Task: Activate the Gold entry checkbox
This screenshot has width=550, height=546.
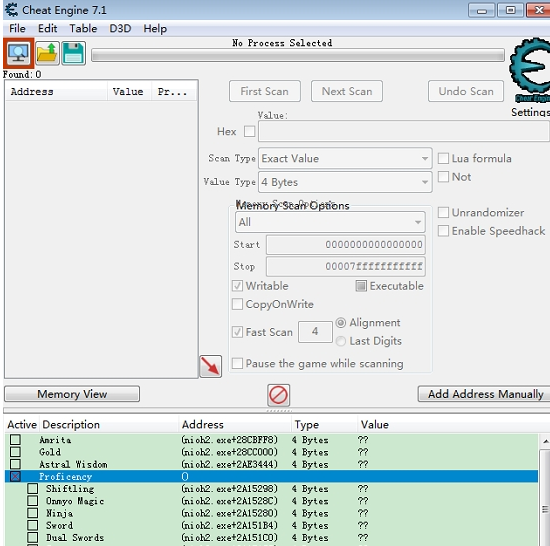Action: [x=15, y=452]
